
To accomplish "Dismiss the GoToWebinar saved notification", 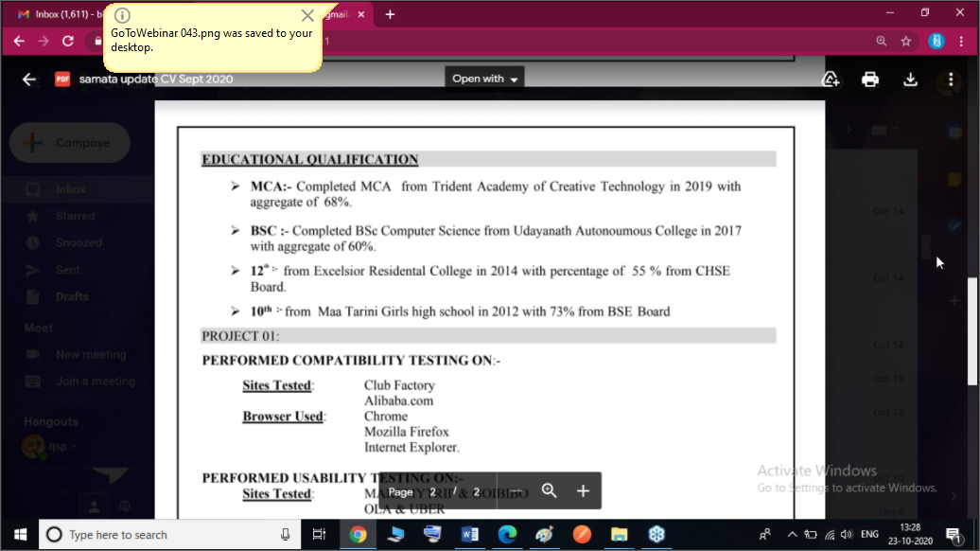I will point(307,16).
